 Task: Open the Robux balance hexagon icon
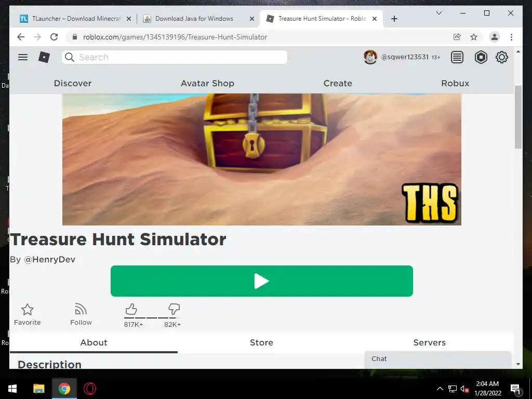pyautogui.click(x=481, y=57)
